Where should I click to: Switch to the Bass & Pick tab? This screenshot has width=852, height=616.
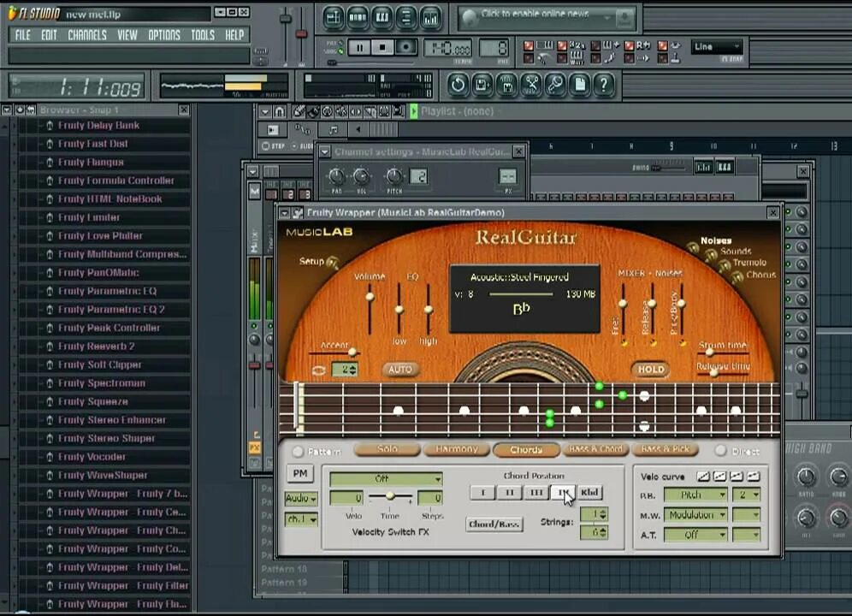[665, 450]
